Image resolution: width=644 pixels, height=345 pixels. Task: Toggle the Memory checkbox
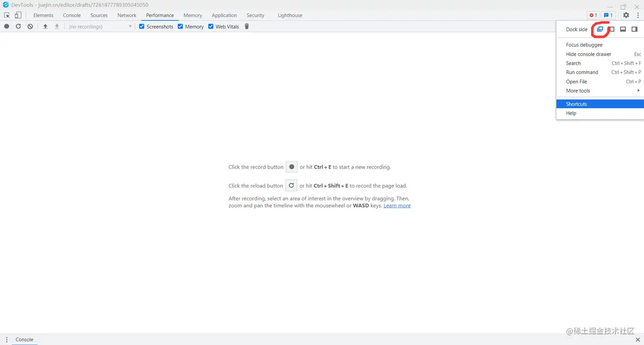tap(181, 26)
